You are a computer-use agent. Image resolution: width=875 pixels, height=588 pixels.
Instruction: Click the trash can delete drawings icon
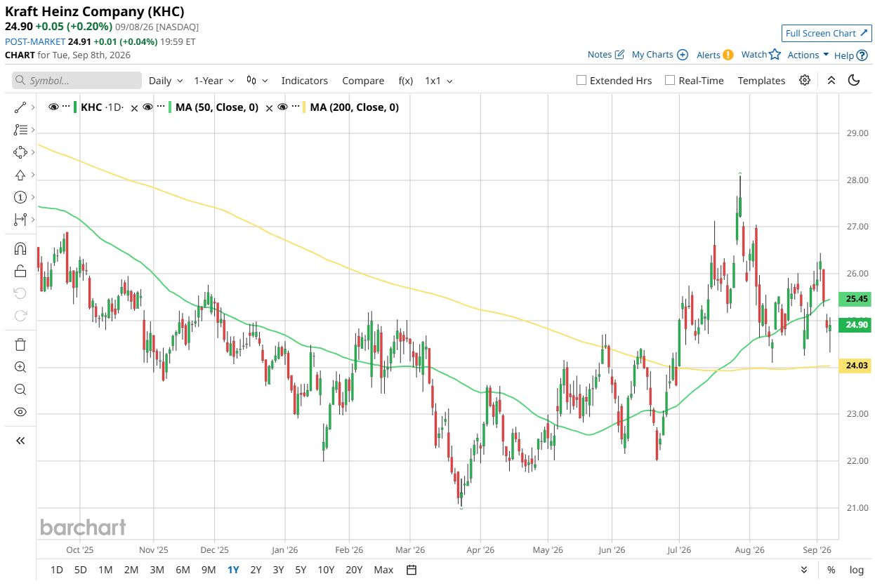[20, 344]
